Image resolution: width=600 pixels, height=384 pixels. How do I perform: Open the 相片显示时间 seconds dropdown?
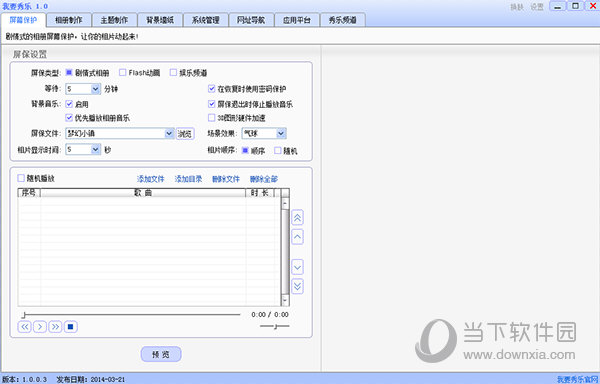click(96, 149)
